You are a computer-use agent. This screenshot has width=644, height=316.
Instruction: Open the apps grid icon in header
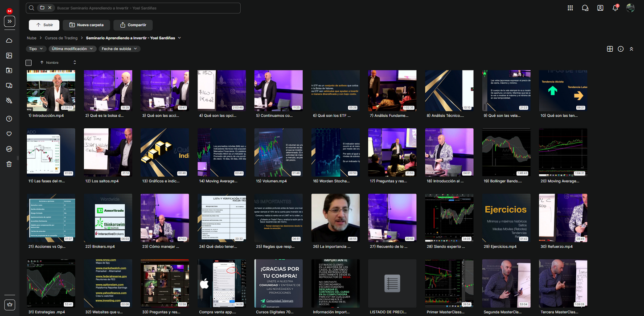pos(570,8)
